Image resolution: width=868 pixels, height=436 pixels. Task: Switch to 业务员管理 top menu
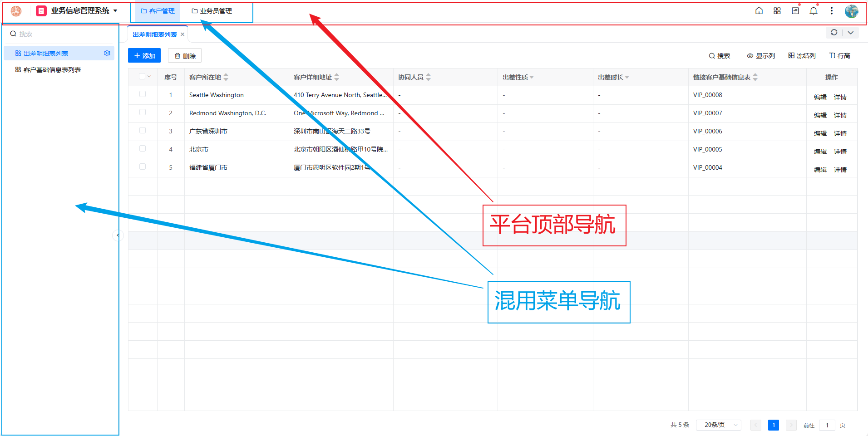click(212, 11)
